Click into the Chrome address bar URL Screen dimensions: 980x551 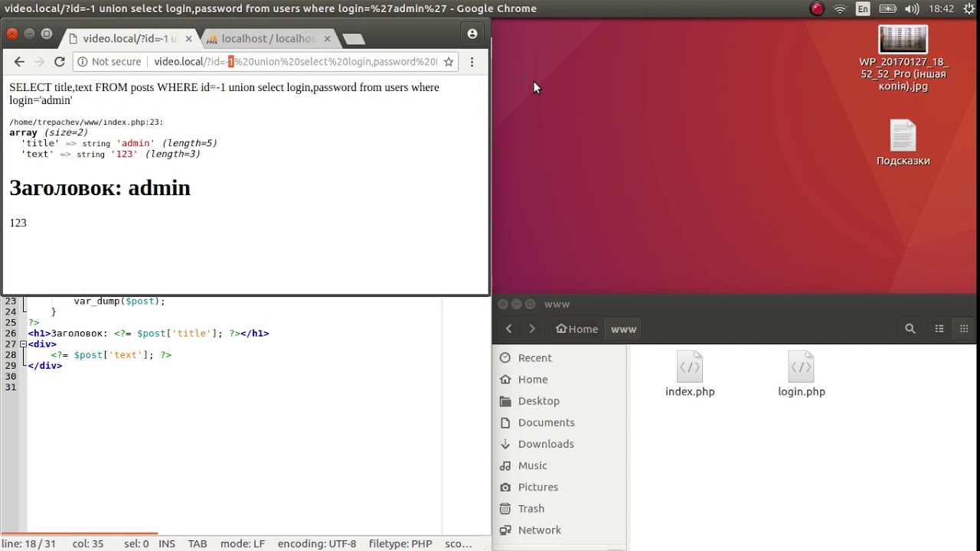296,62
